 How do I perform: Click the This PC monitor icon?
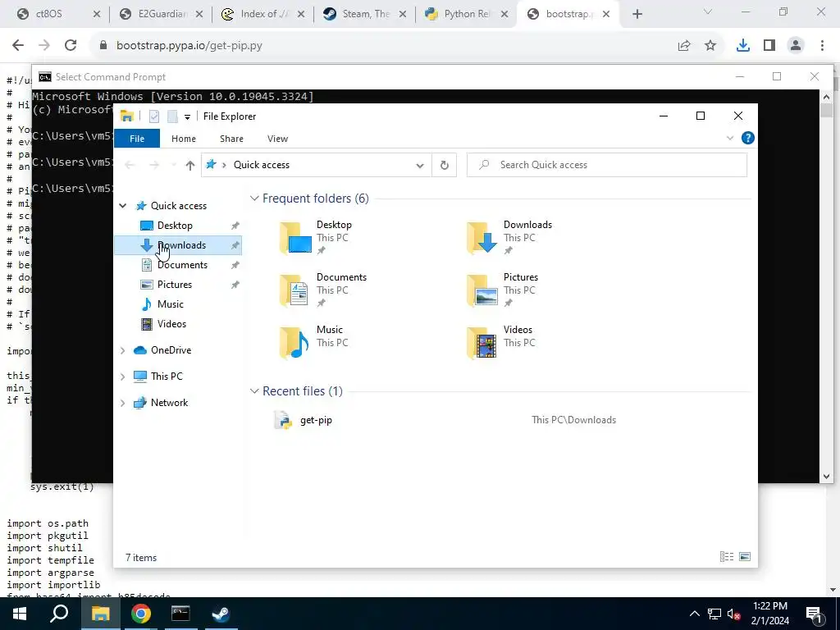[x=139, y=377]
